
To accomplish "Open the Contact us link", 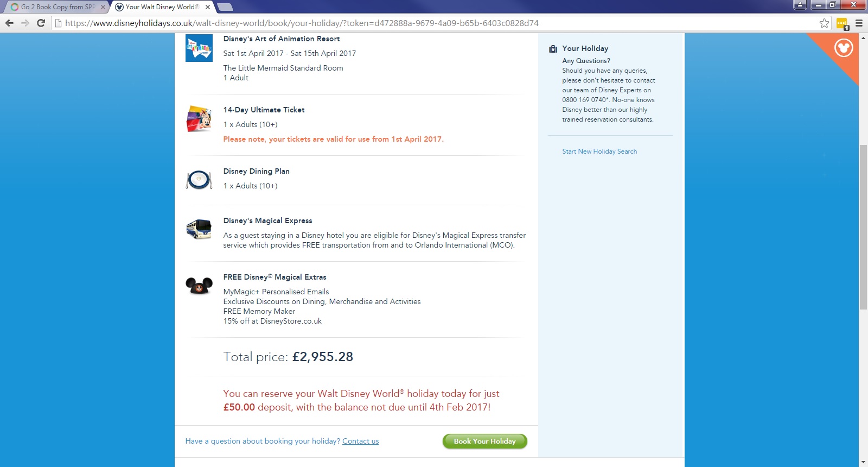I will pos(360,441).
